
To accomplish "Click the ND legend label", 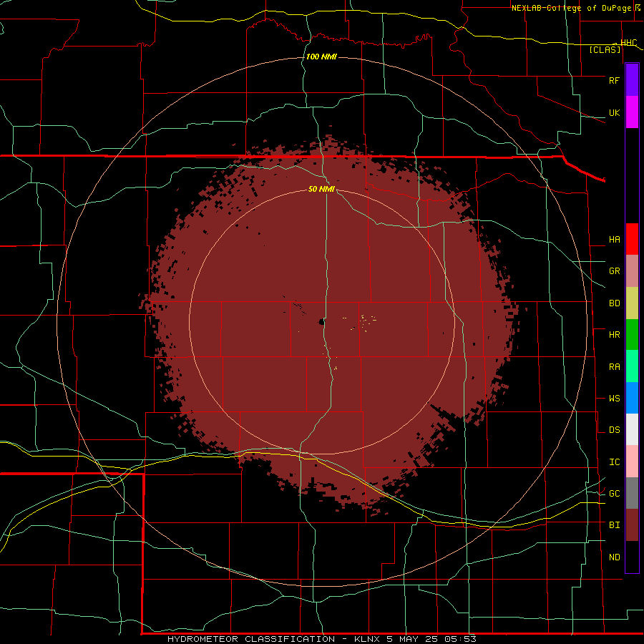I will pyautogui.click(x=614, y=557).
